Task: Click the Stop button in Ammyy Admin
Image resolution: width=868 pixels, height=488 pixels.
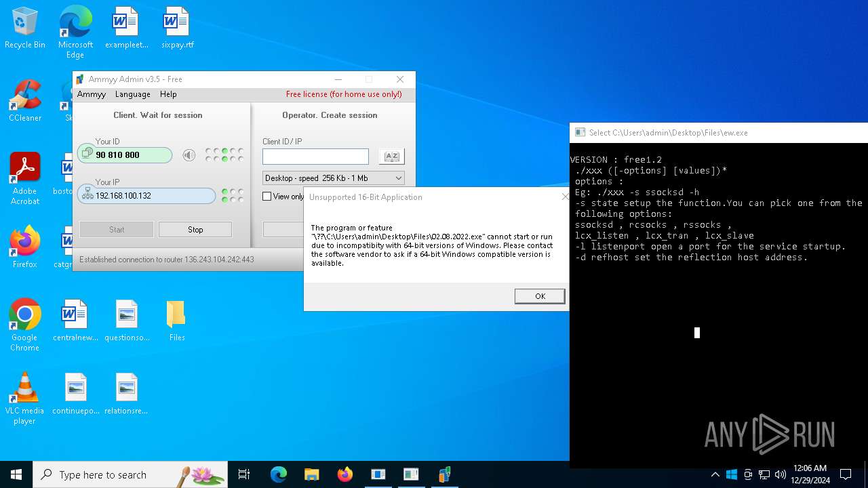Action: pos(195,230)
